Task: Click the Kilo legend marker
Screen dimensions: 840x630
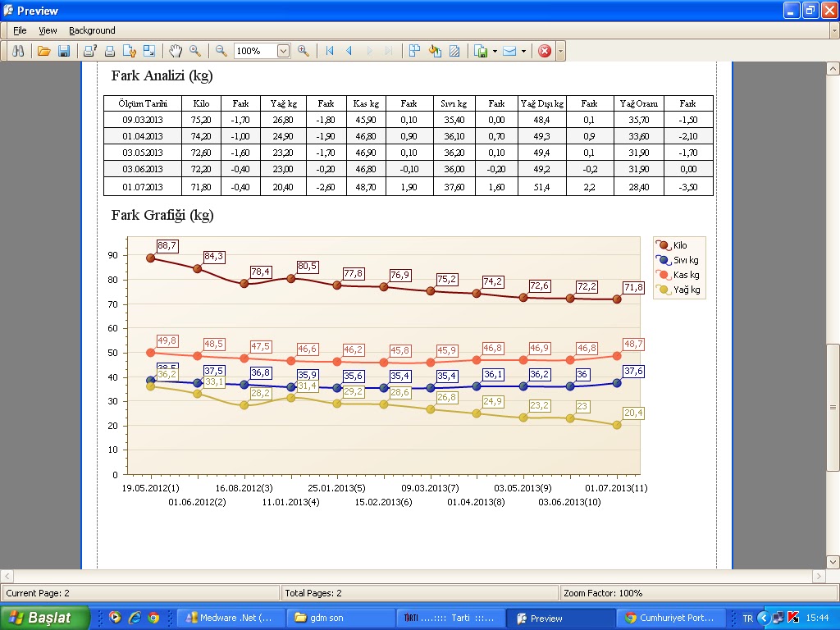Action: pyautogui.click(x=664, y=245)
